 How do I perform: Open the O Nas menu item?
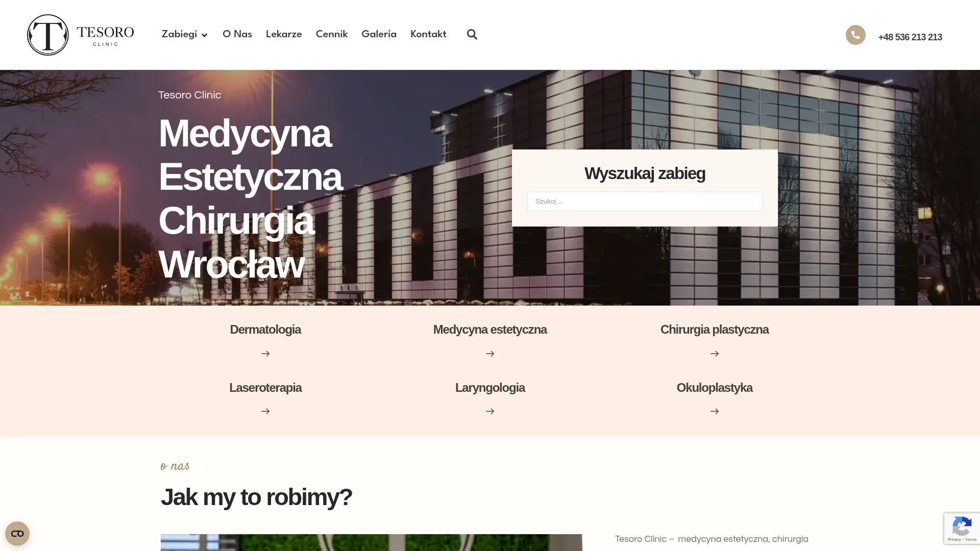pyautogui.click(x=236, y=34)
